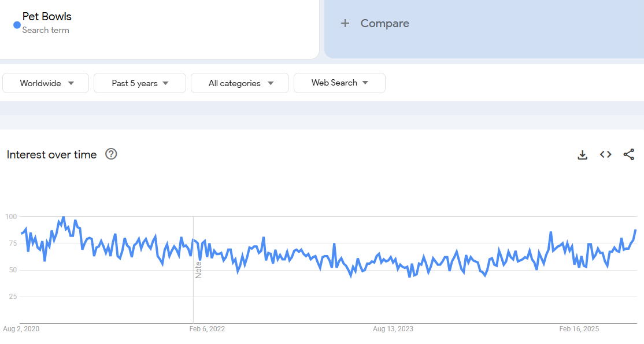Share the Interest over time chart
Screen dimensions: 644x344
pyautogui.click(x=629, y=154)
